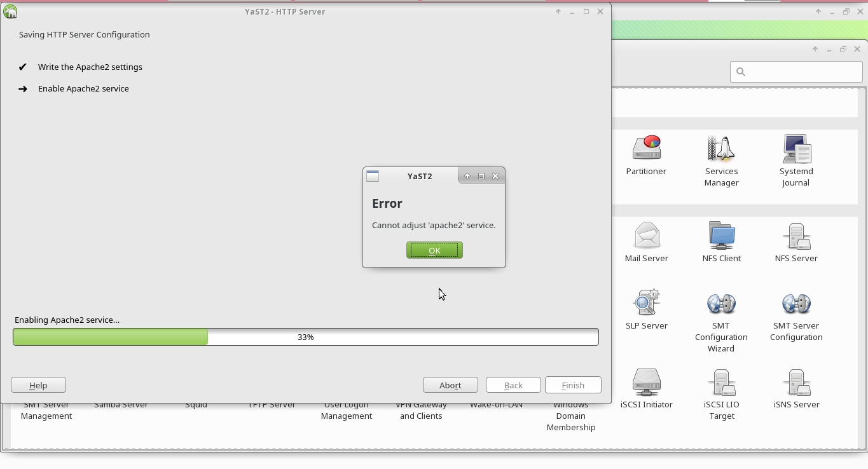Open the VPN Gateway and Clients entry

[x=421, y=411]
